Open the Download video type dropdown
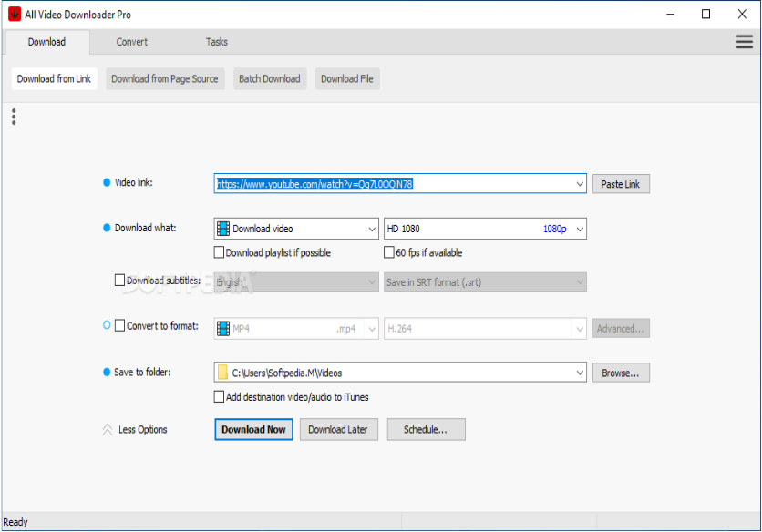 coord(296,229)
